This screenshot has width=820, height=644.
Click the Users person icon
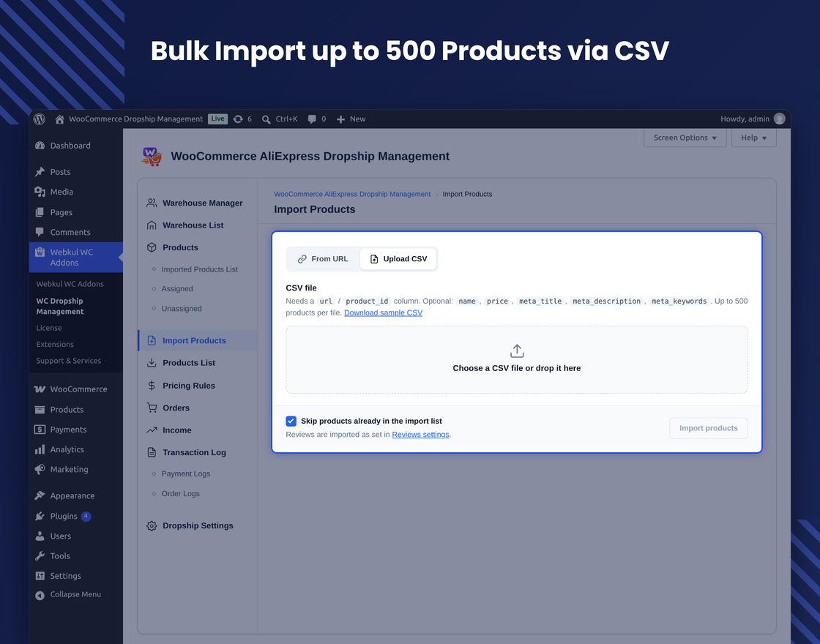[40, 536]
